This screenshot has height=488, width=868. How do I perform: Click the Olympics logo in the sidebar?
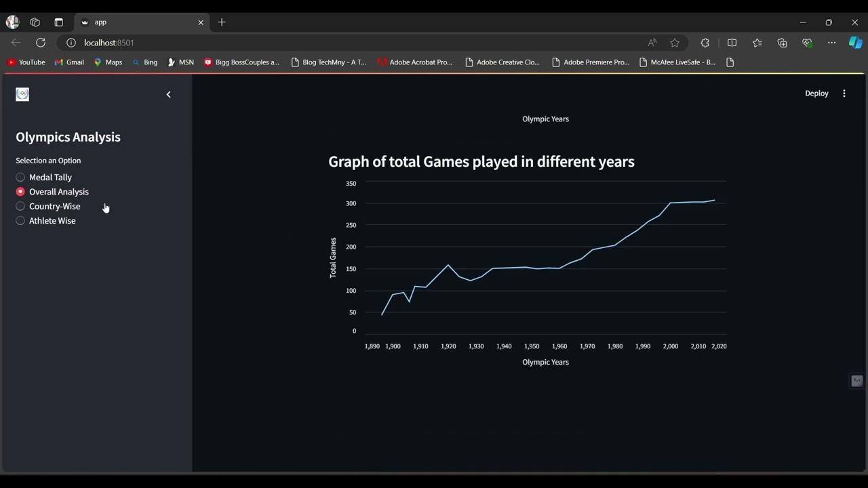coord(22,94)
